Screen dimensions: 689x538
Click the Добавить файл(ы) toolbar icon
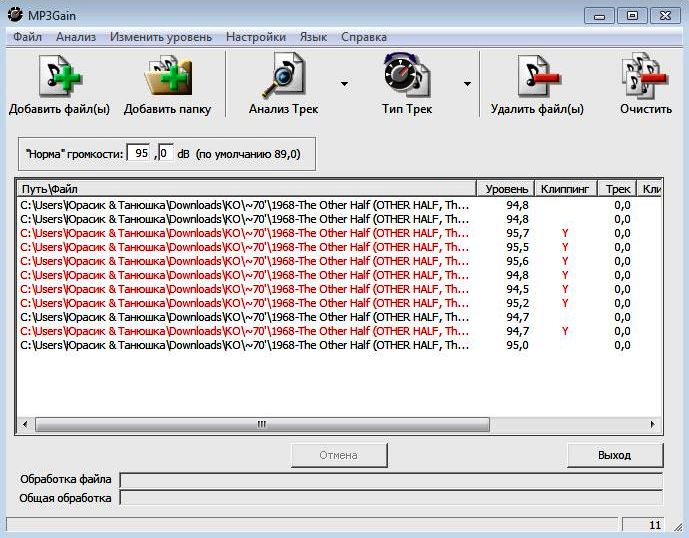click(x=59, y=77)
